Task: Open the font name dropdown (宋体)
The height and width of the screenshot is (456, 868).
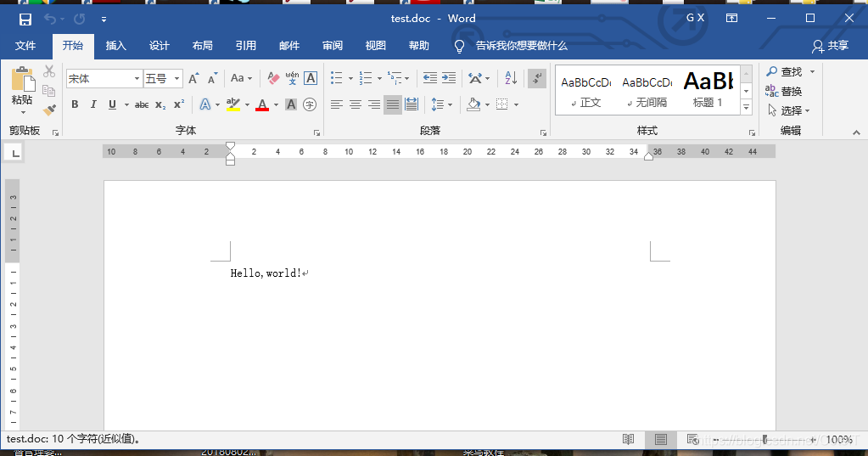Action: coord(137,79)
